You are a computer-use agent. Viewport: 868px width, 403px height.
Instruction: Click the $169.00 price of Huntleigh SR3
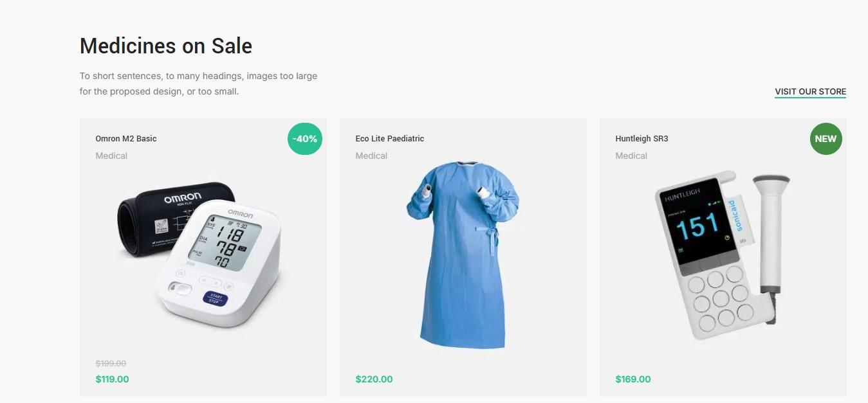click(633, 379)
